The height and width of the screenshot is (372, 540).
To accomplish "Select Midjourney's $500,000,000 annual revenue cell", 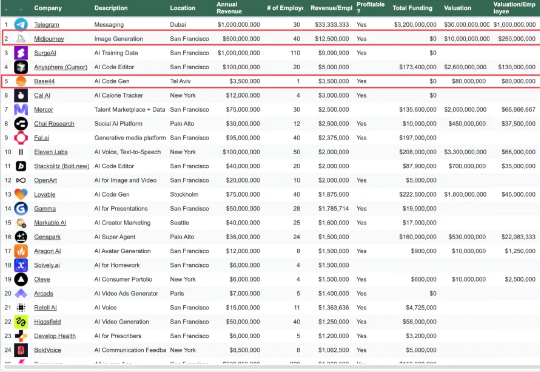I will [241, 39].
